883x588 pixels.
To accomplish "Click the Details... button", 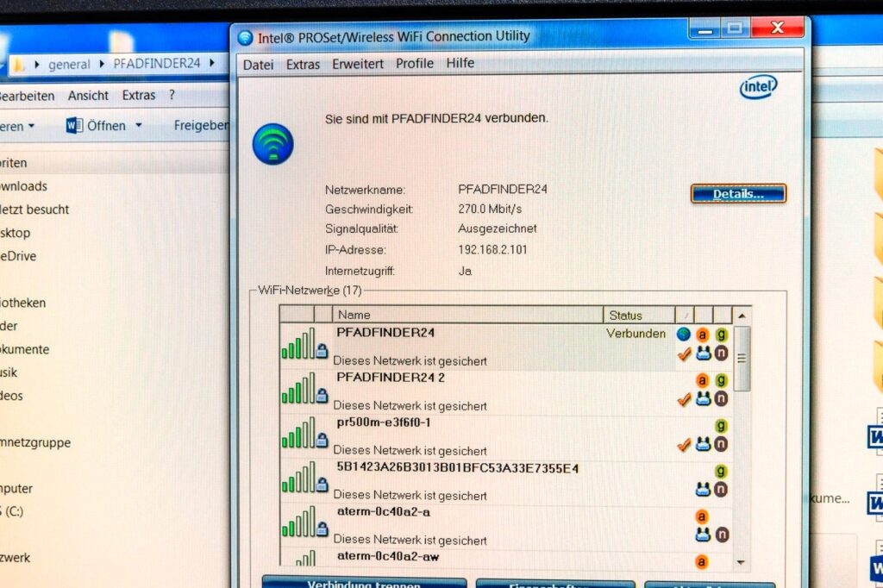I will pos(738,194).
